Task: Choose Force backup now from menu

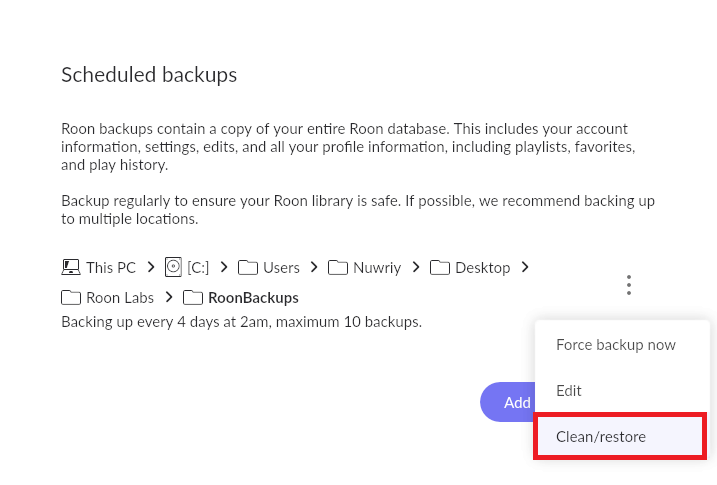Action: point(616,345)
